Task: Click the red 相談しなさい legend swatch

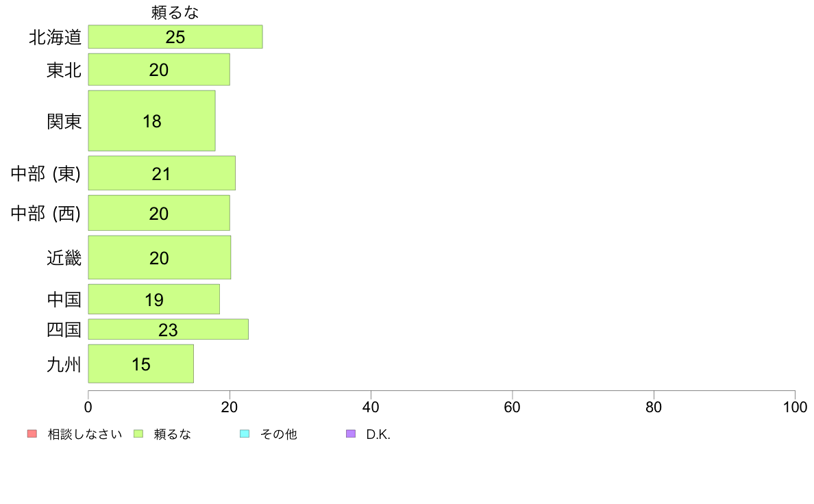Action: tap(32, 433)
